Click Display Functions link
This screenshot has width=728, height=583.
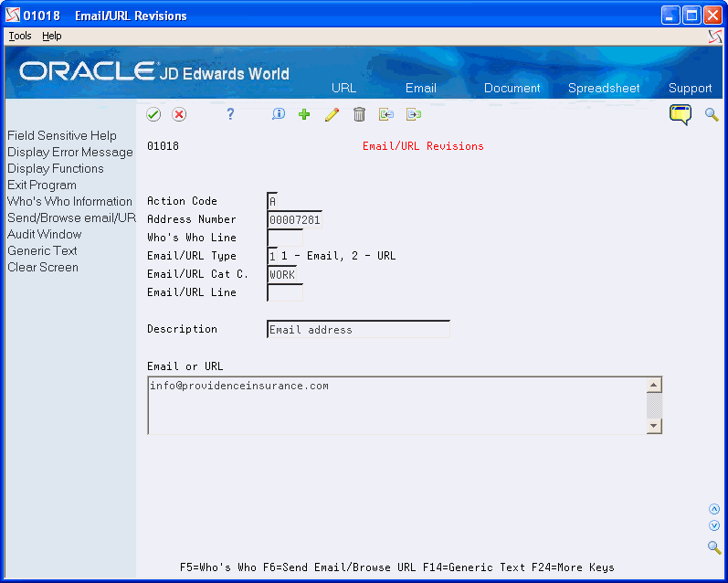(55, 168)
